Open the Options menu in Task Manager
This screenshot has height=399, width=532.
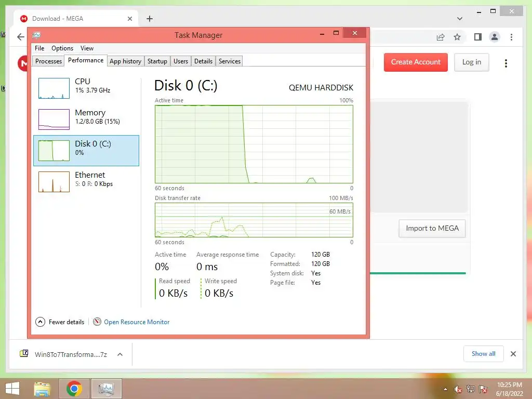(62, 48)
